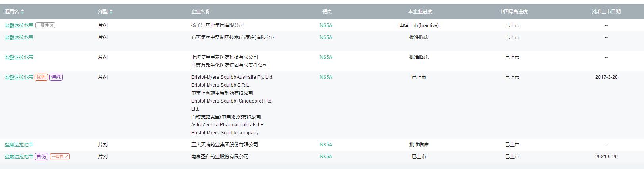The height and width of the screenshot is (169, 644).
Task: Click the 中国最高进度 column header
Action: (x=513, y=12)
